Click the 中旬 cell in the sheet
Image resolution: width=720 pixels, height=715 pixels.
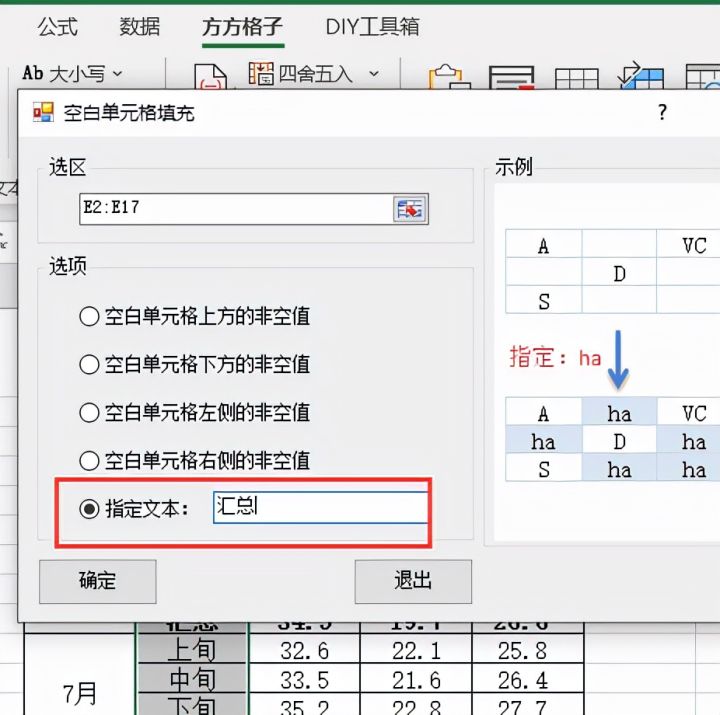192,678
